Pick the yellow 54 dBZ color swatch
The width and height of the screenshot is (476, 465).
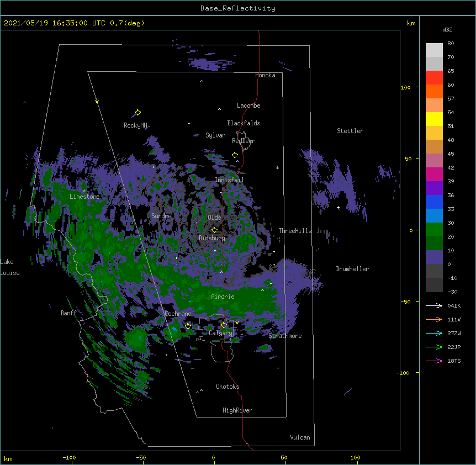(434, 119)
